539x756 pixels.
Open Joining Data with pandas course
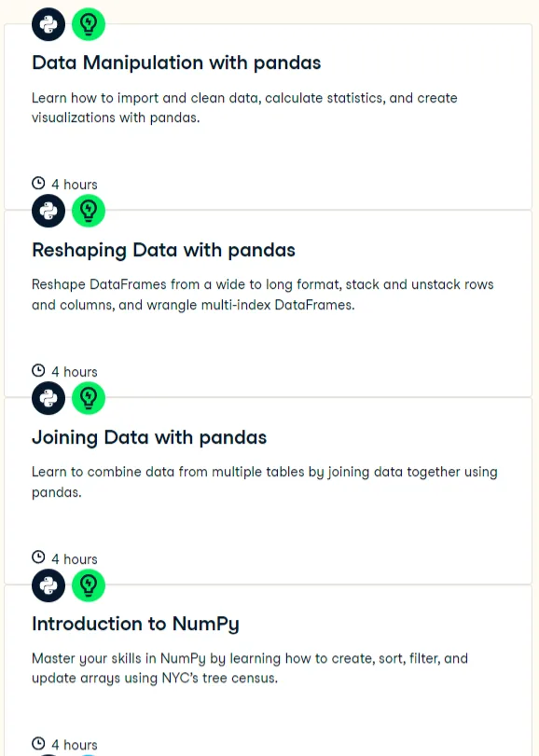[x=149, y=437]
